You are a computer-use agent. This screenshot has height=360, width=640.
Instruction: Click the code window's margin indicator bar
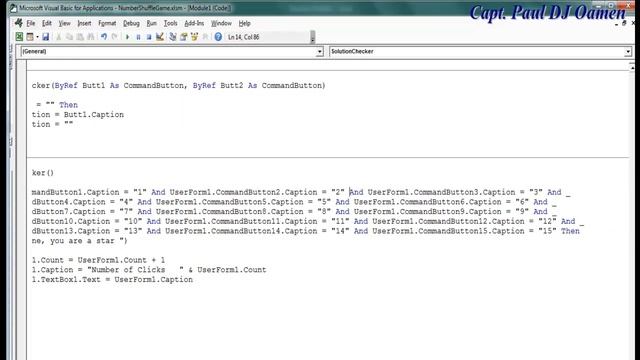point(21,210)
